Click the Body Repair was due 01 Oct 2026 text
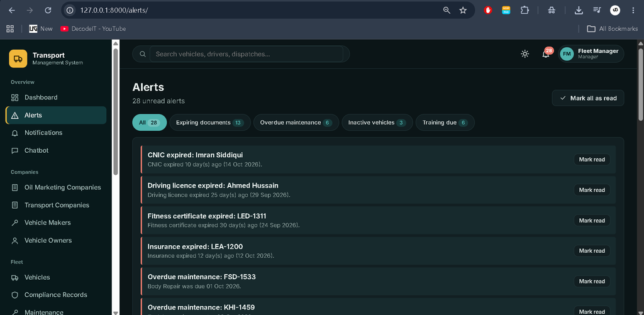Image resolution: width=644 pixels, height=315 pixels. click(194, 286)
